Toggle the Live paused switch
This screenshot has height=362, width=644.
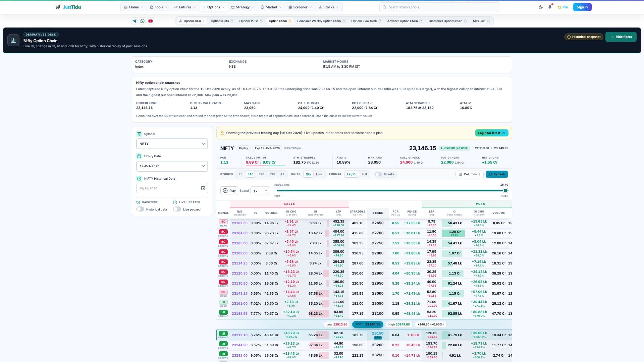[177, 209]
